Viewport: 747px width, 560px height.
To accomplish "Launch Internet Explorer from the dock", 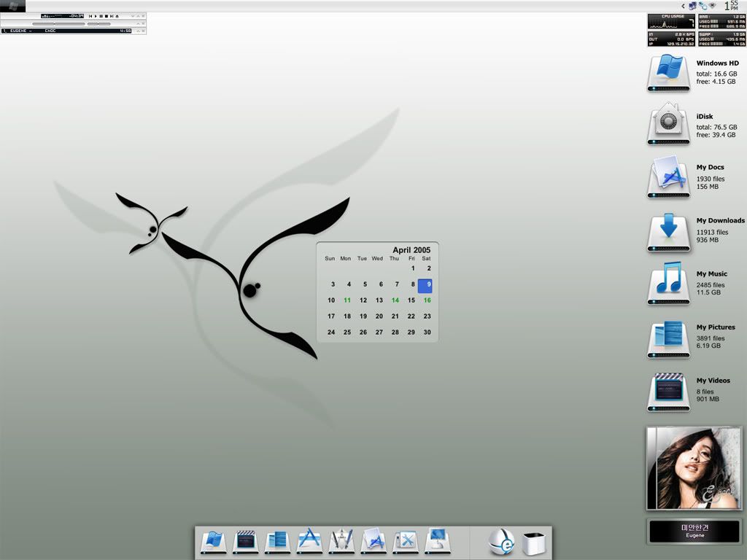I will click(502, 542).
